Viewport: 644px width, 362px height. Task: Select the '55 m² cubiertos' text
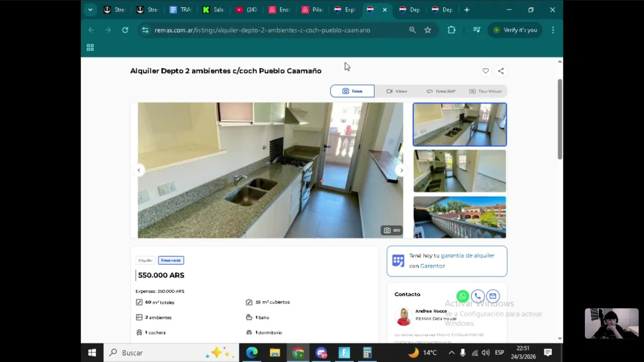(272, 302)
